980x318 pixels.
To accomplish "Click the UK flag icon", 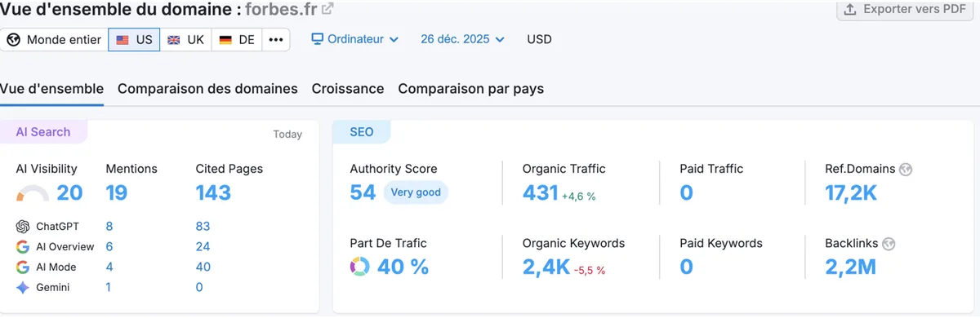I will (x=174, y=40).
